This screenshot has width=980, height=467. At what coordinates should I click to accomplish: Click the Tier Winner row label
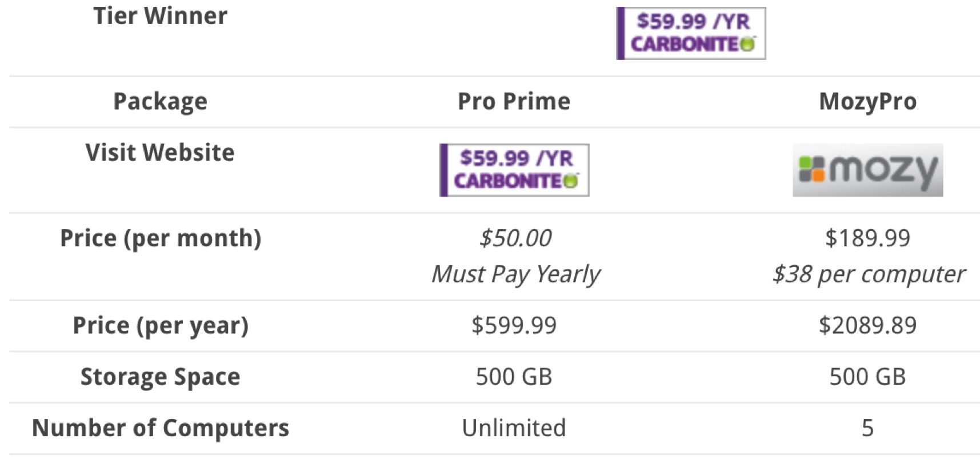160,16
